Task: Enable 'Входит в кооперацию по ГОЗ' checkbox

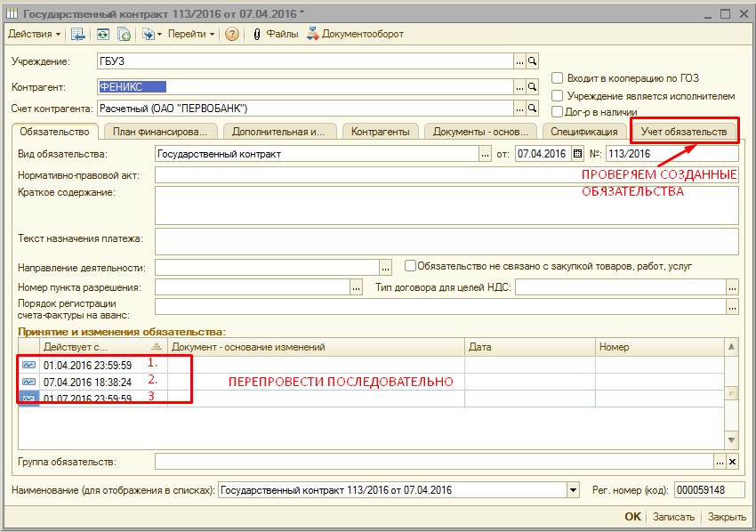Action: coord(558,78)
